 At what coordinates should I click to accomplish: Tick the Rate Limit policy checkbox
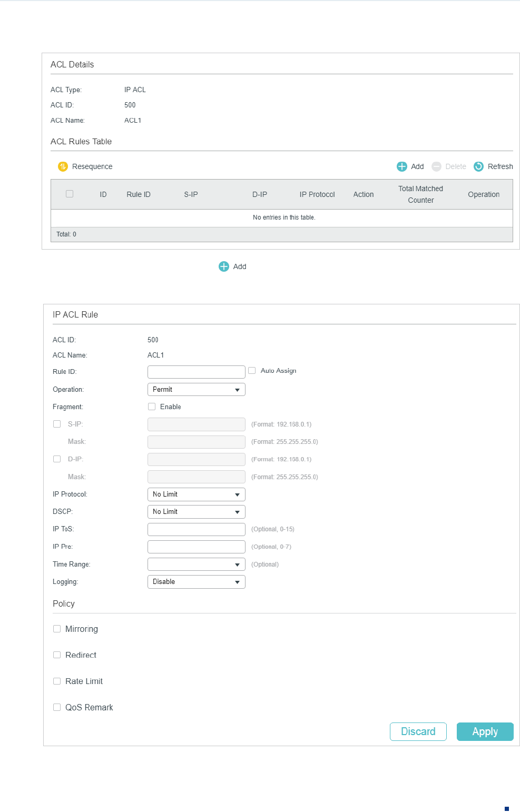[57, 681]
